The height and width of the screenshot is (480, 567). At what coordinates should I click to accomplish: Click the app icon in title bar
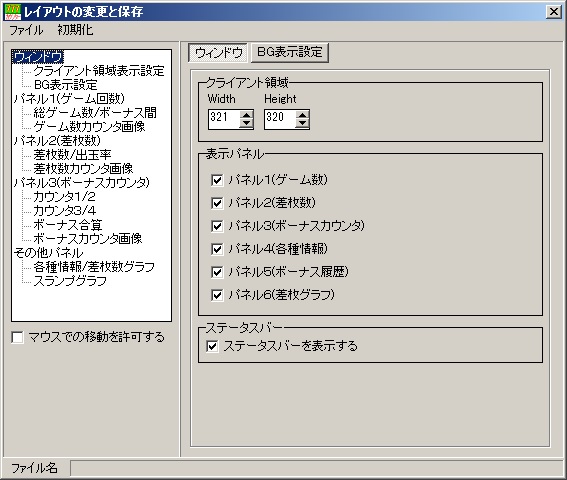click(x=13, y=12)
